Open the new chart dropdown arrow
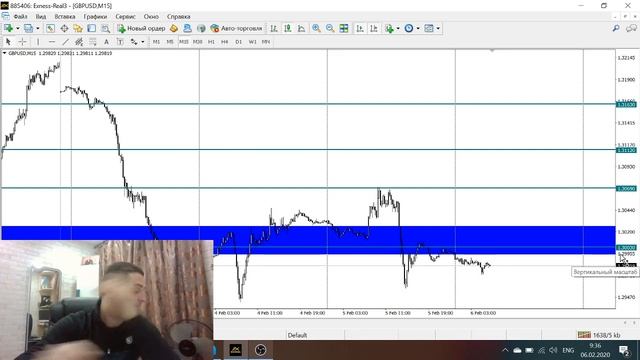Image resolution: width=640 pixels, height=360 pixels. (18, 29)
